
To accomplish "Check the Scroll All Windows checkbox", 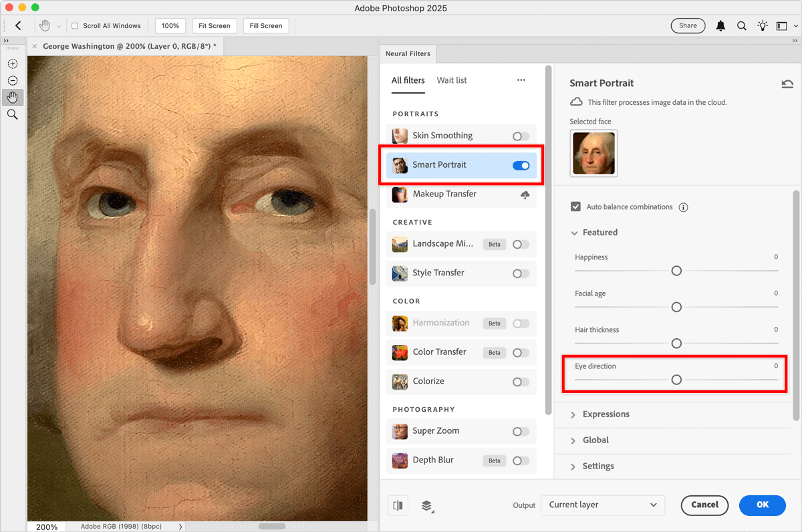I will point(75,26).
